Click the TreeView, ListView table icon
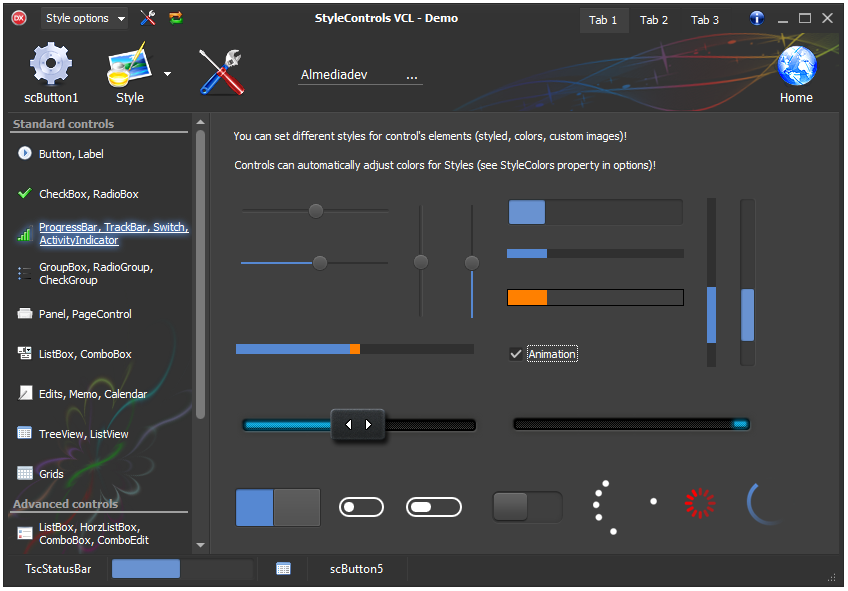The width and height of the screenshot is (848, 591). pos(24,433)
